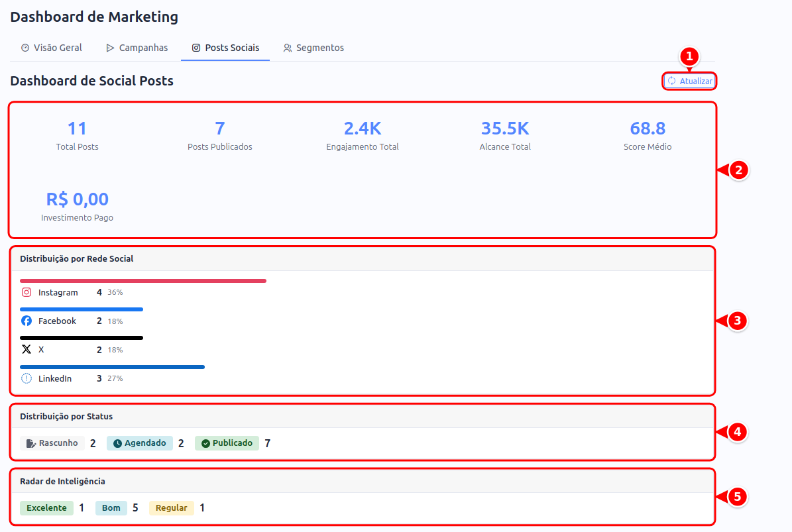
Task: Select the Posts Sociais tab
Action: click(x=225, y=48)
